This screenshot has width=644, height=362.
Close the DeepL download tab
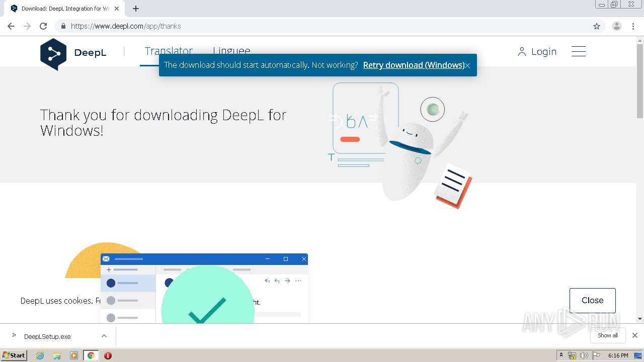coord(117,9)
